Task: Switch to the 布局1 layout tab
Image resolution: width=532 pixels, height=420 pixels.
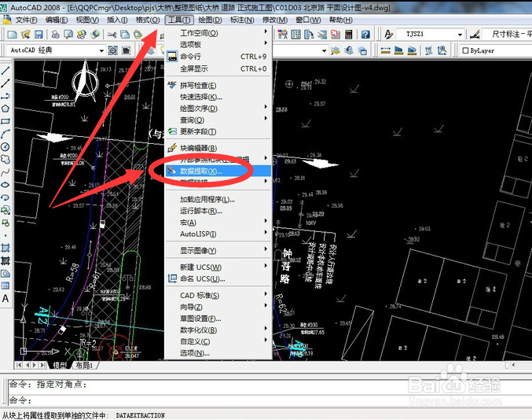Action: (84, 365)
